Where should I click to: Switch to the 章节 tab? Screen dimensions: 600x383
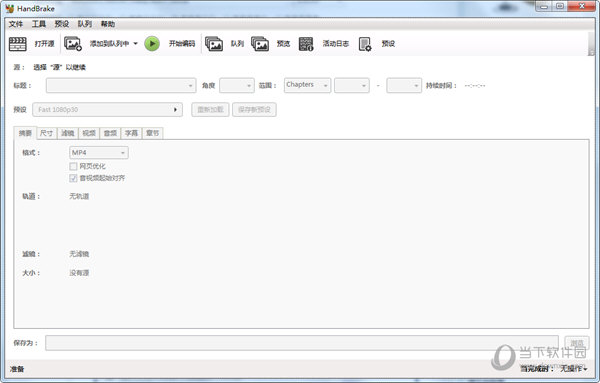point(153,133)
